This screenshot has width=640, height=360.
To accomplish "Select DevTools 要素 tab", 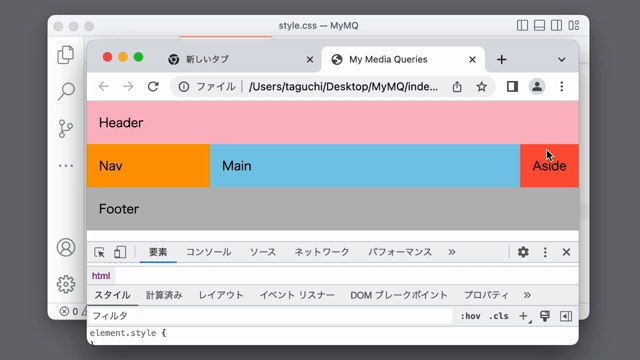I will tap(158, 252).
